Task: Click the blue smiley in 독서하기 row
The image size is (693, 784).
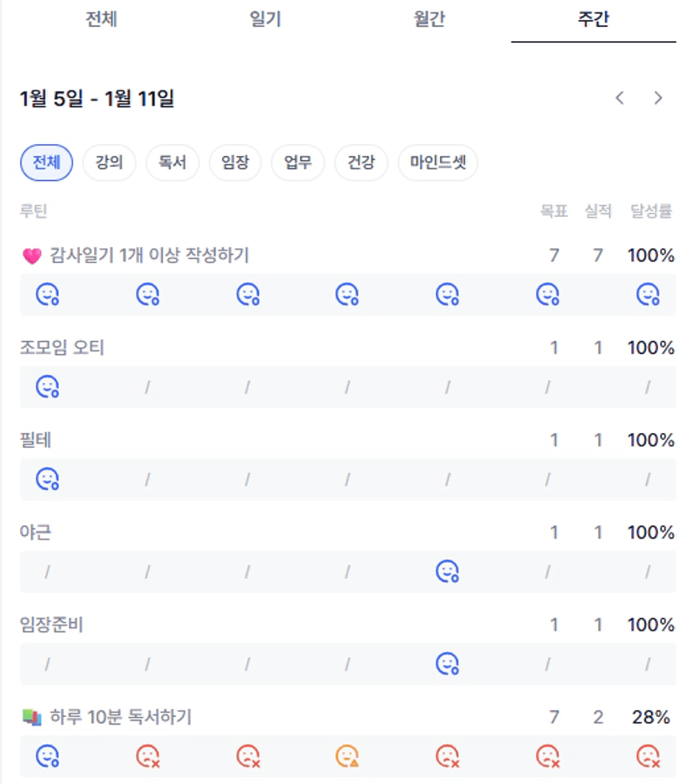Action: point(47,756)
